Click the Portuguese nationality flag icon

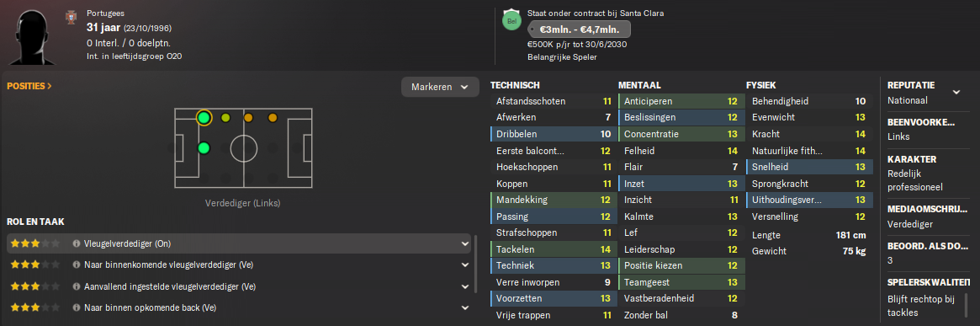(71, 18)
